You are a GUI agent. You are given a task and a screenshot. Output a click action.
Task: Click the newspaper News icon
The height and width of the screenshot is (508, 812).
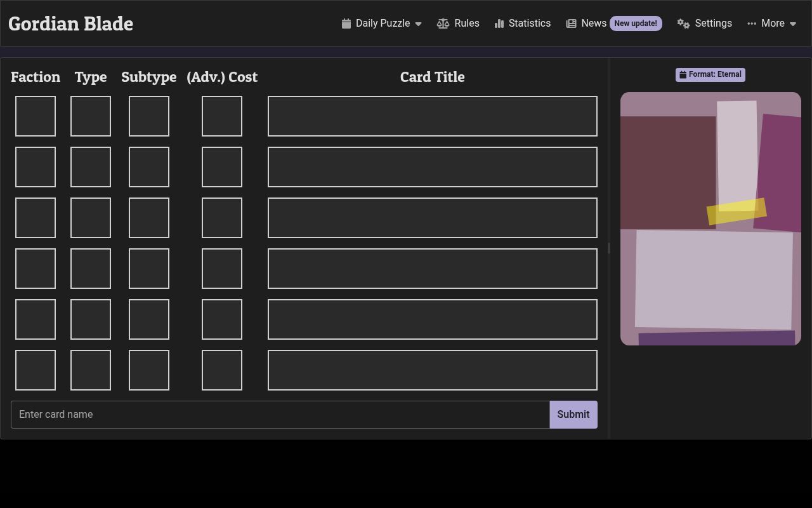[x=571, y=23]
